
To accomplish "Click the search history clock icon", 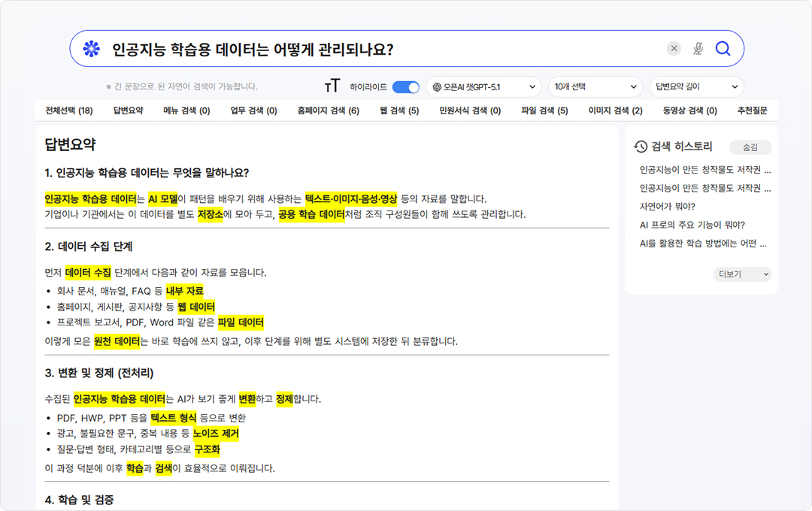I will (x=641, y=147).
